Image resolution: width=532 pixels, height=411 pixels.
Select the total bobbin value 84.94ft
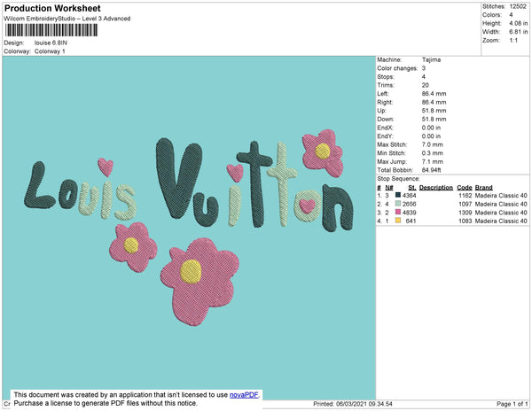(432, 170)
